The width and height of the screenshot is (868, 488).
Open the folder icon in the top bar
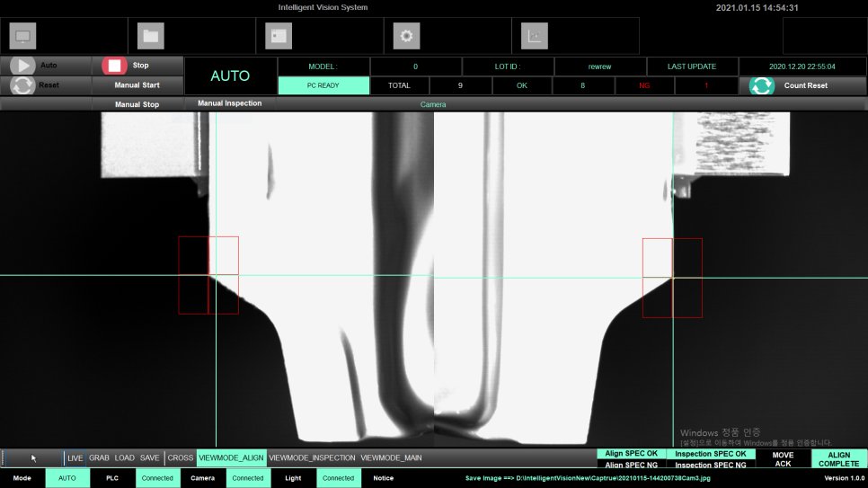(x=151, y=36)
